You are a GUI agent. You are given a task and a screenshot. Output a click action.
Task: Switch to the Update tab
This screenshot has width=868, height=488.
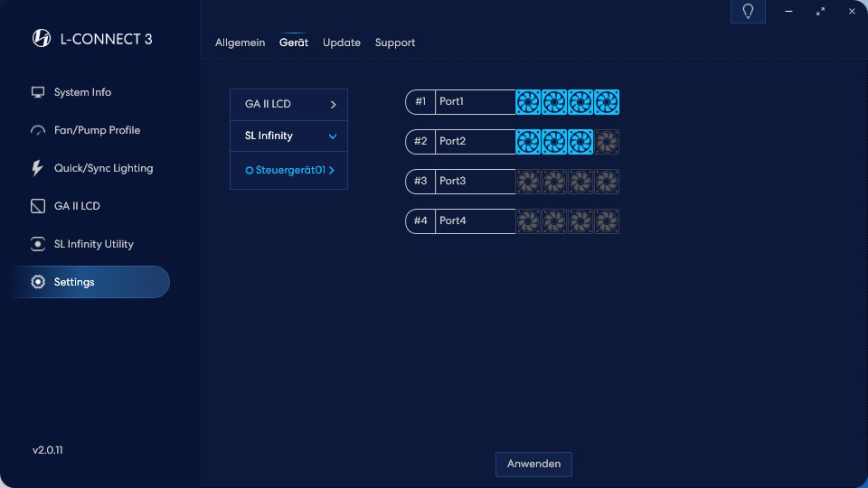coord(341,42)
